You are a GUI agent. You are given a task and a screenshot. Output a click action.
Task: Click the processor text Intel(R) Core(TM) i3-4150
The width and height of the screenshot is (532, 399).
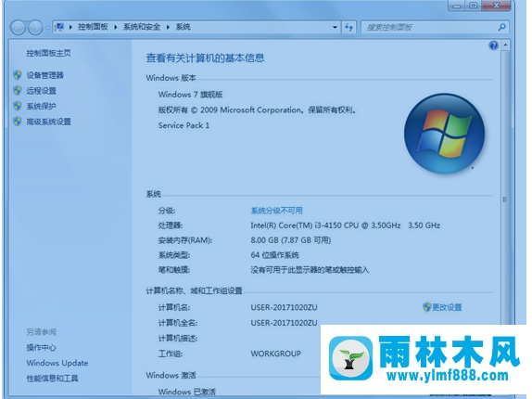click(x=345, y=225)
